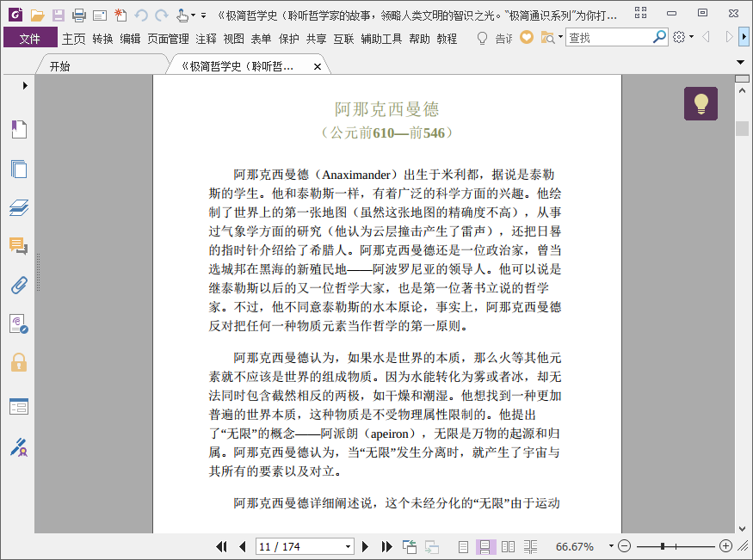Screen dimensions: 753x560
Task: Enable continuous page view mode
Action: coord(485,546)
